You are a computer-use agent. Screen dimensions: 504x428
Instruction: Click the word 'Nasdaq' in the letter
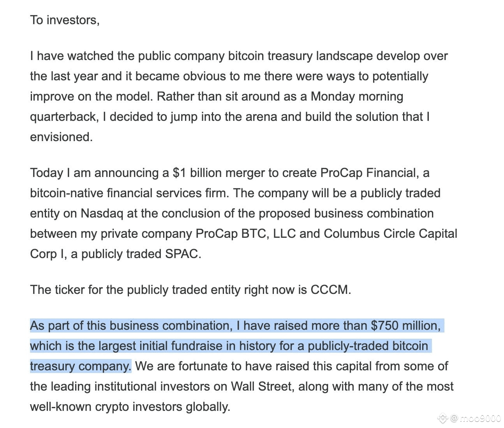point(102,213)
